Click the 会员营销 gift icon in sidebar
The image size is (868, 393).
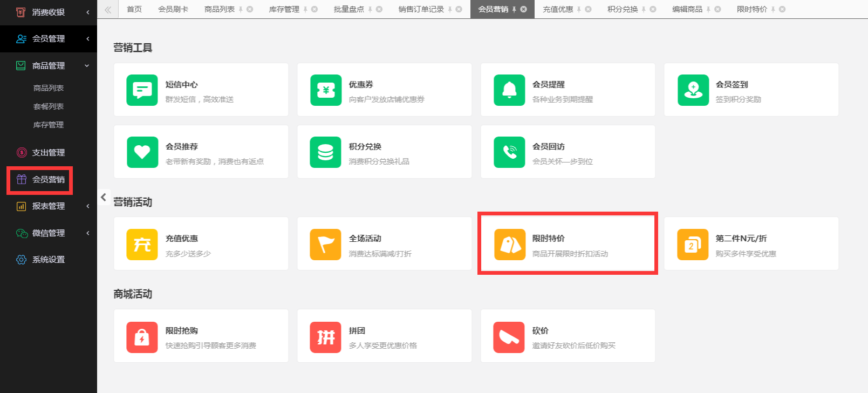point(22,179)
